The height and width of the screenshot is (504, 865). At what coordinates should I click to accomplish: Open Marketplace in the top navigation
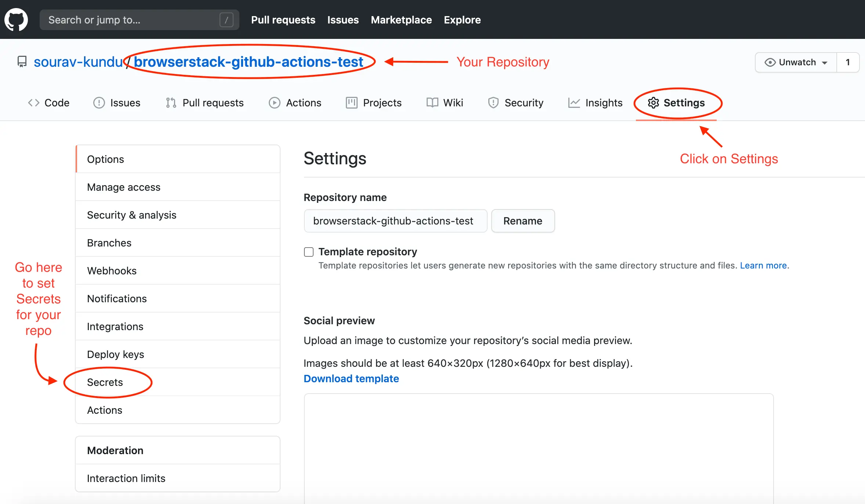(x=401, y=20)
